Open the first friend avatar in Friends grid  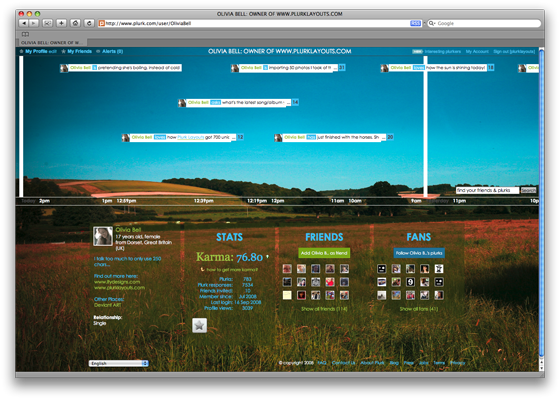click(287, 269)
